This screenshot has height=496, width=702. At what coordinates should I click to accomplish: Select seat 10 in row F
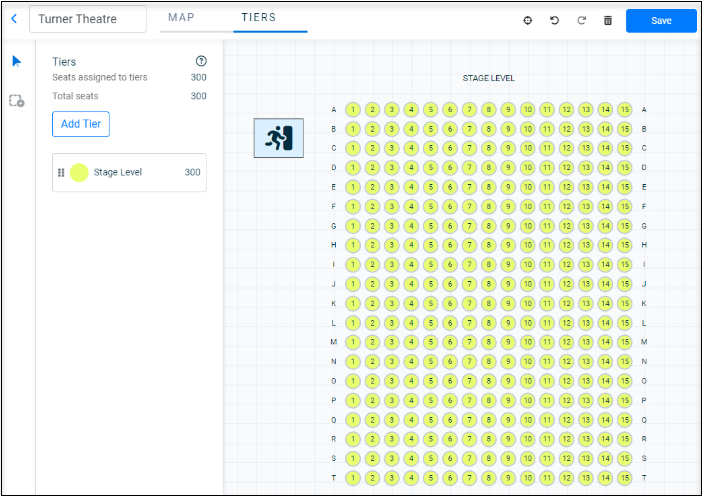(528, 206)
